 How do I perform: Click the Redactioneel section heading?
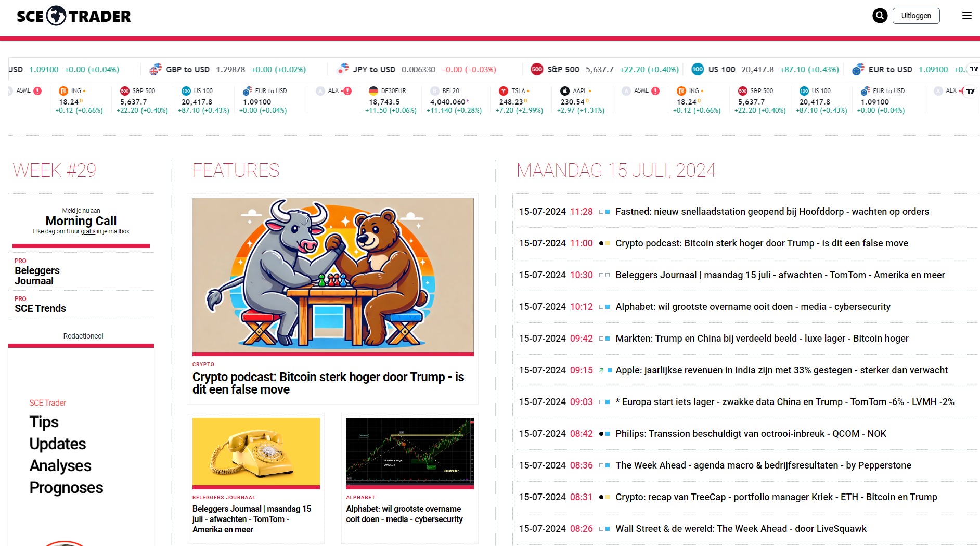pyautogui.click(x=83, y=336)
